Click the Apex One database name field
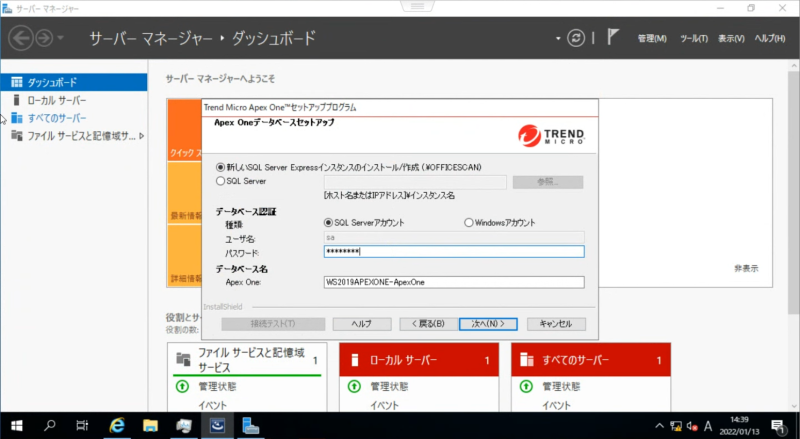800x439 pixels. (x=454, y=282)
